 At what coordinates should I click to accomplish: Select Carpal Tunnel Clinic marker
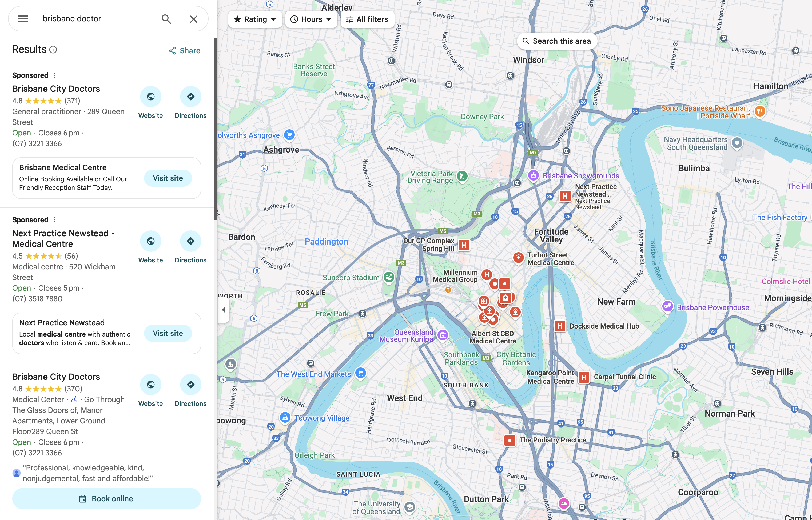[584, 377]
